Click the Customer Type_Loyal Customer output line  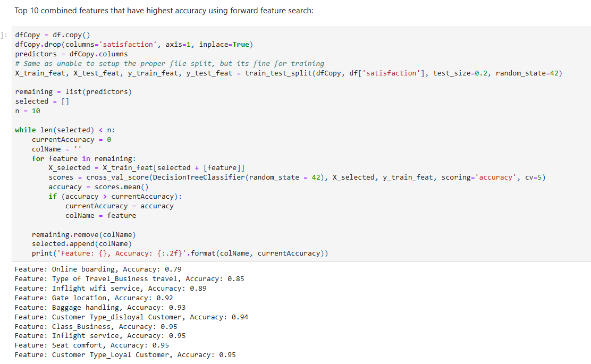click(125, 355)
